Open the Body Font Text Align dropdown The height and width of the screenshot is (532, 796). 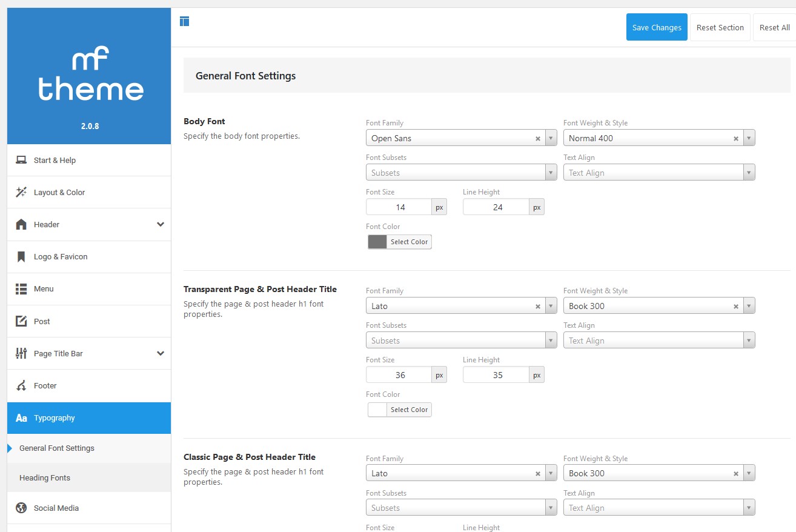point(659,173)
